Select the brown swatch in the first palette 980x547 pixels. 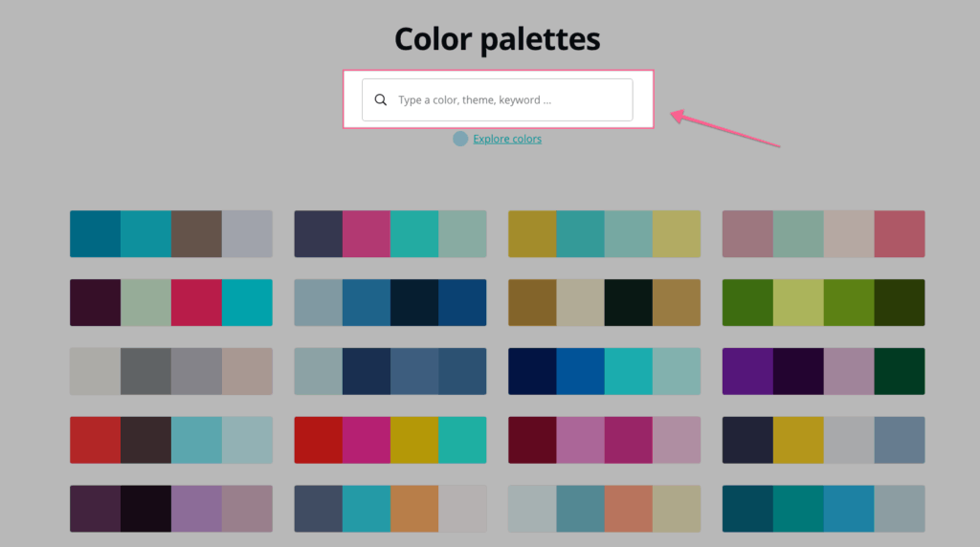[x=196, y=233]
